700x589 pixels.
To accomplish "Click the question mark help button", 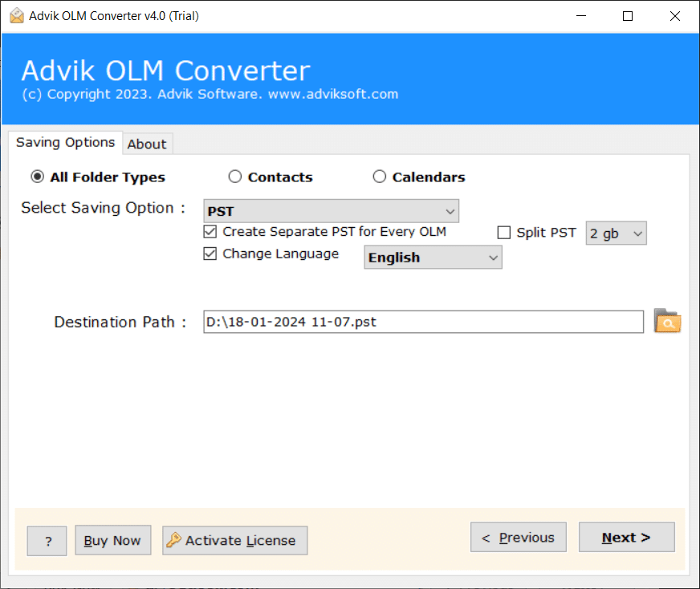I will click(47, 541).
